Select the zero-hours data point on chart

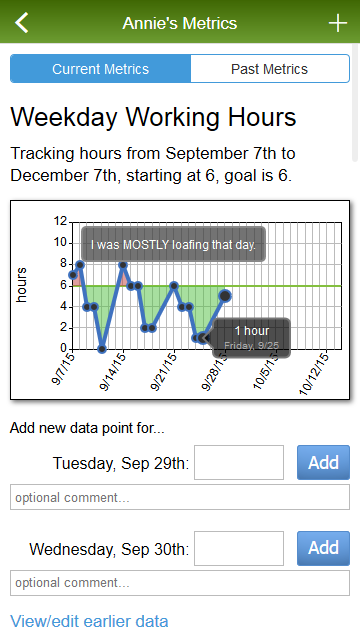click(102, 349)
